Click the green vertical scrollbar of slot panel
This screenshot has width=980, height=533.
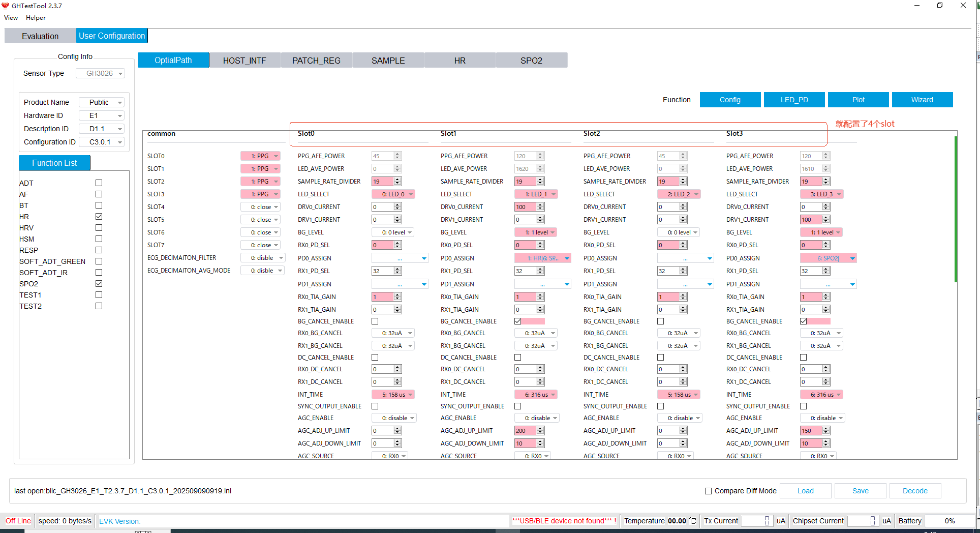click(956, 209)
